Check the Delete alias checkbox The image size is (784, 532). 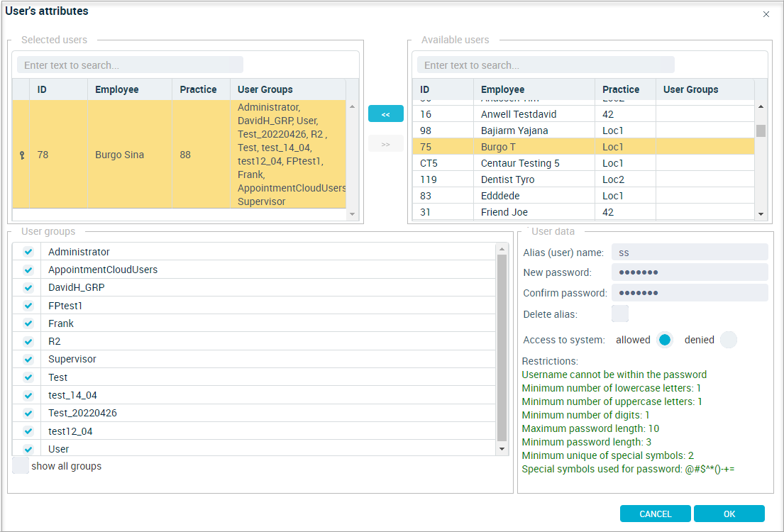(x=620, y=314)
